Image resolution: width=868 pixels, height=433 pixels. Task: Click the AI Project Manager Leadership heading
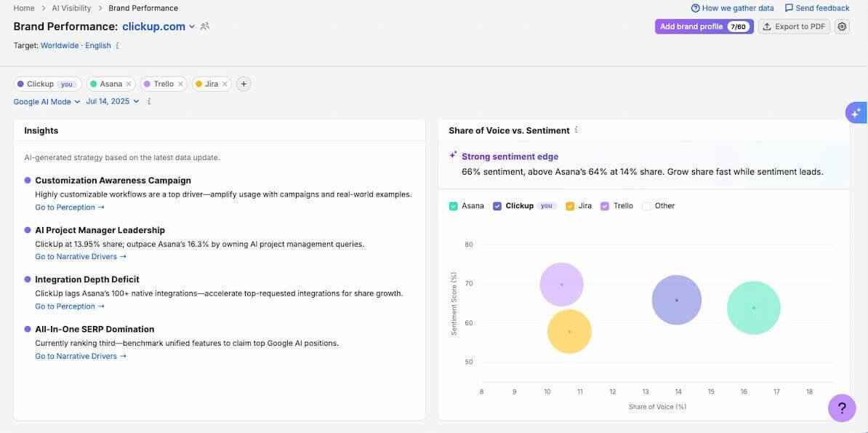point(100,230)
